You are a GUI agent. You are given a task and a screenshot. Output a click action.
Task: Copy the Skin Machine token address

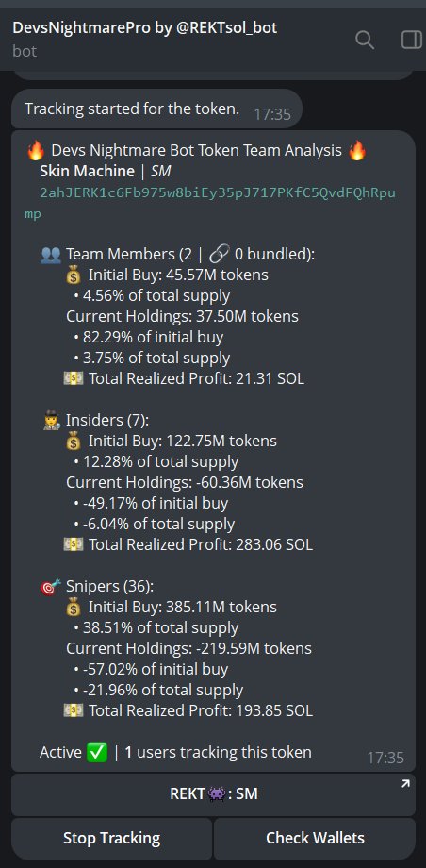210,203
